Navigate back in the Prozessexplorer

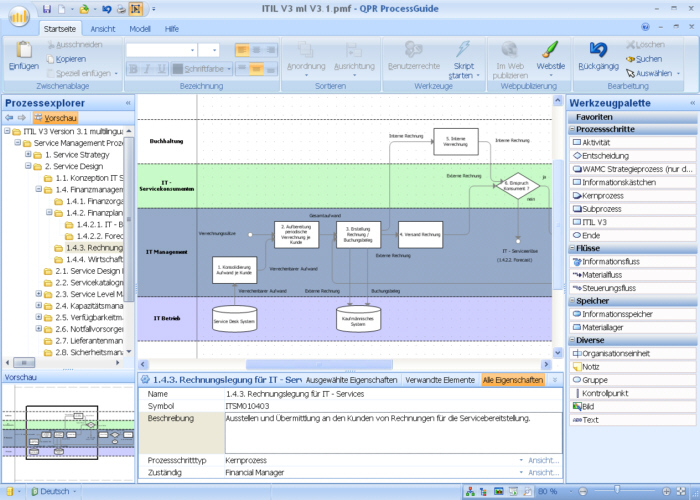[x=9, y=118]
